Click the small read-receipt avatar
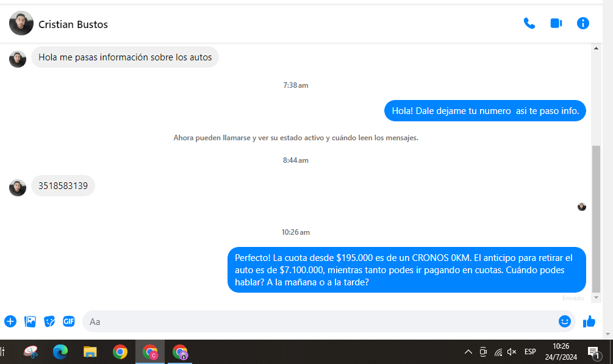The height and width of the screenshot is (364, 613). 582,207
